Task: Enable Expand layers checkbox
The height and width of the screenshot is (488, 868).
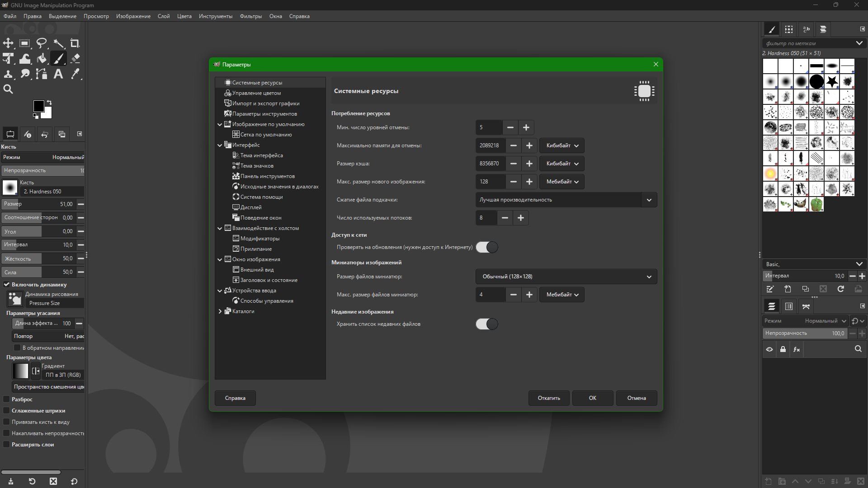Action: tap(6, 445)
